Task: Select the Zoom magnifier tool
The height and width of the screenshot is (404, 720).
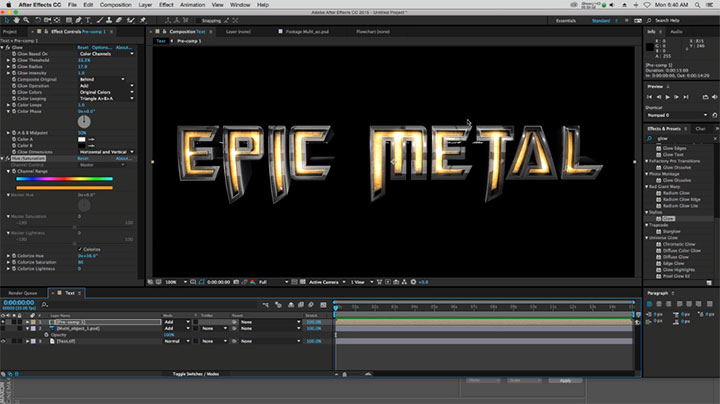Action: point(26,20)
